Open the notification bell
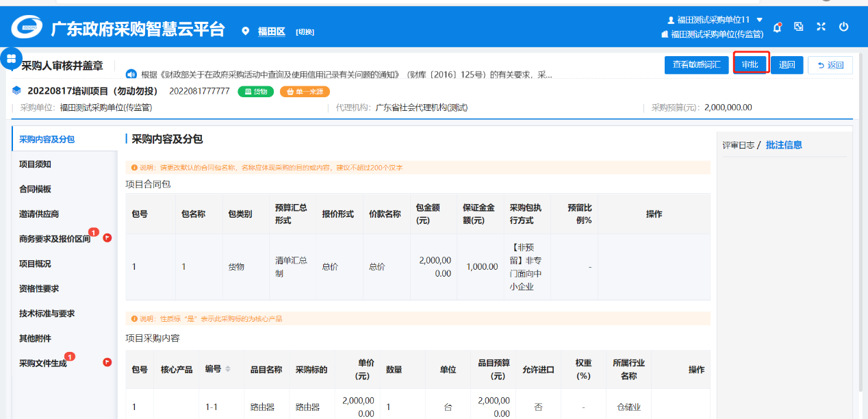 click(x=777, y=27)
